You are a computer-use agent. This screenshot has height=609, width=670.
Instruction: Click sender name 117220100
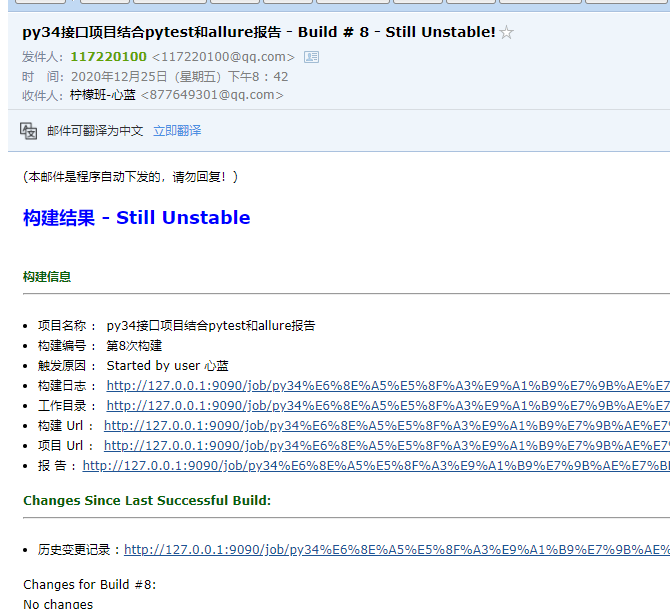pyautogui.click(x=108, y=57)
